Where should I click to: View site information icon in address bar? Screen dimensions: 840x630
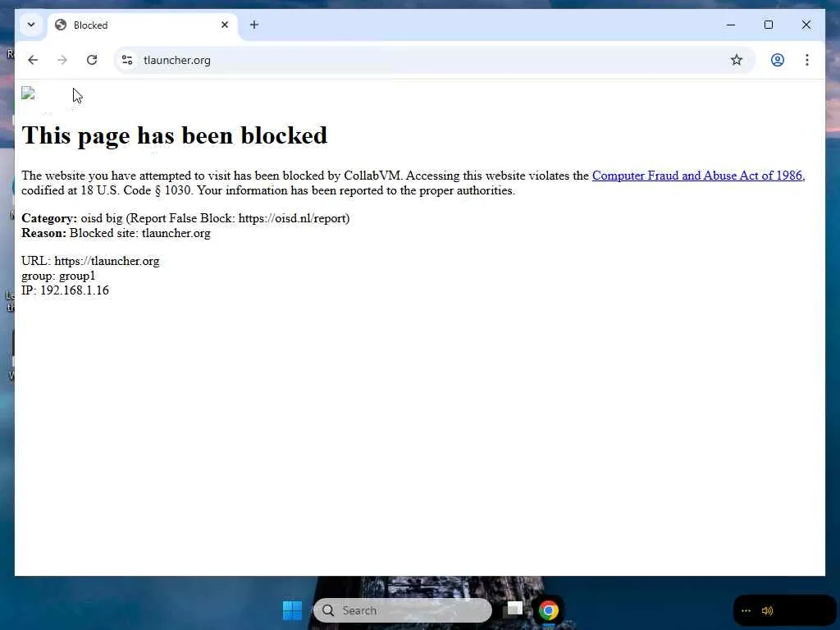pos(127,60)
